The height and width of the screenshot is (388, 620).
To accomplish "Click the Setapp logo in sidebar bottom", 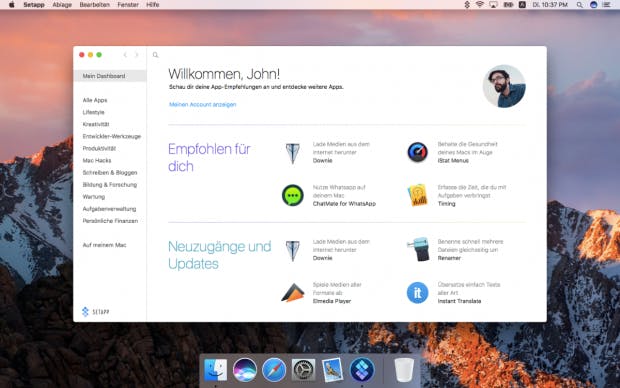I will pyautogui.click(x=95, y=312).
